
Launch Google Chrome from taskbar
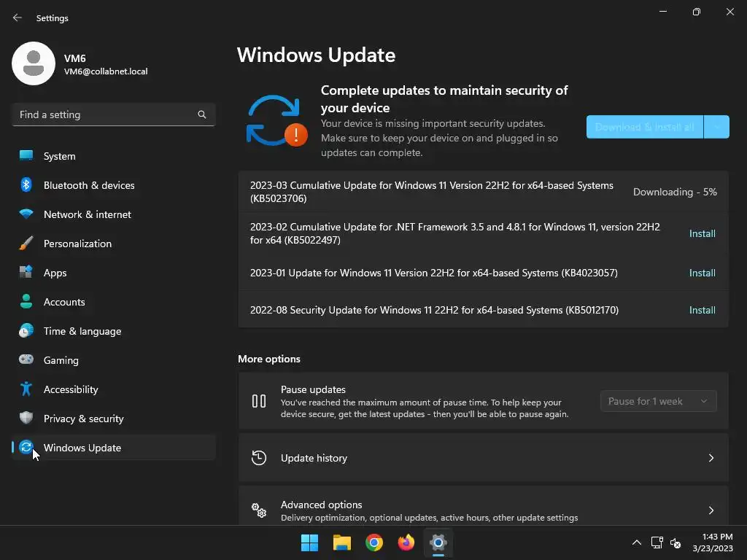(x=374, y=542)
